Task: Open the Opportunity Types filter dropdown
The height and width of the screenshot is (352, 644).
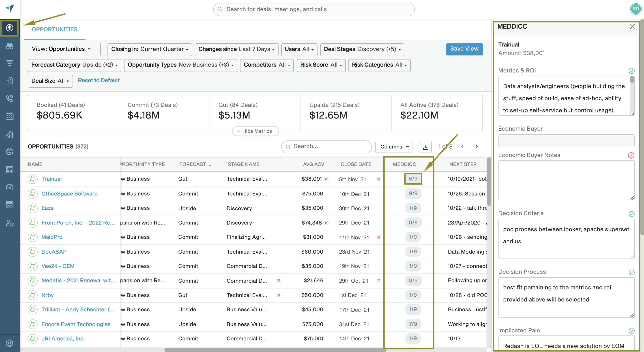Action: (180, 65)
